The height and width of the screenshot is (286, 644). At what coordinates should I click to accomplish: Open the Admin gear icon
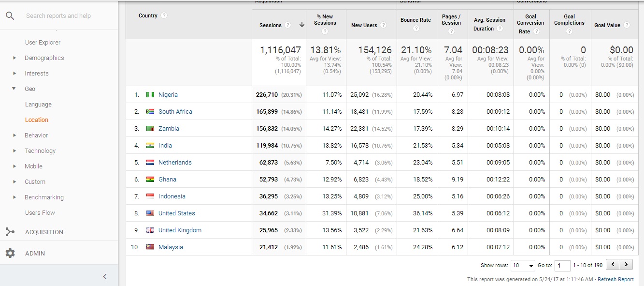(x=10, y=253)
